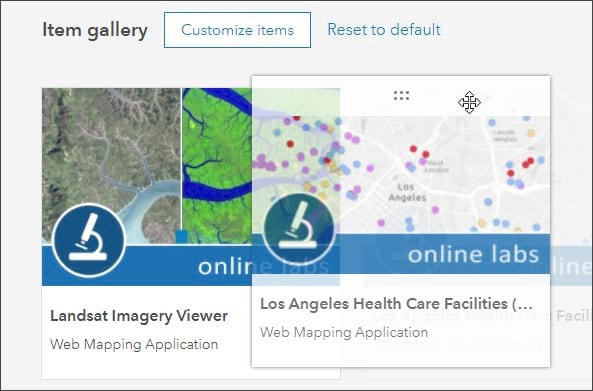Click the microscope icon on Los Angeles card
593x391 pixels.
pos(299,230)
